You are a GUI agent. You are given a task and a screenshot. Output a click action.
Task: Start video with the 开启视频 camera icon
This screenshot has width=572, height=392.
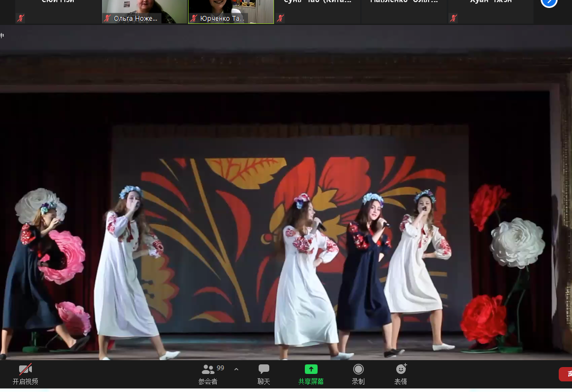[25, 370]
